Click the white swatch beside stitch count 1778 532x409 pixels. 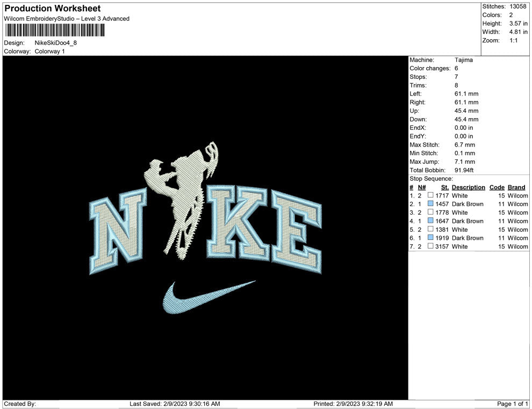[430, 212]
